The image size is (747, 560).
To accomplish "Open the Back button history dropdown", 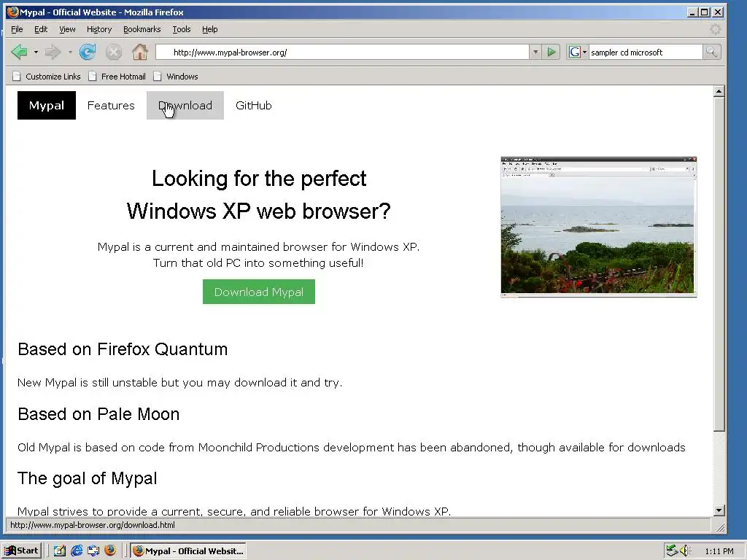I will [36, 52].
